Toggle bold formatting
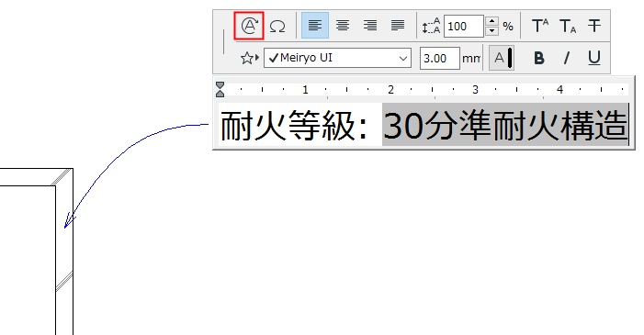Screen dimensions: 644x335 coord(539,58)
